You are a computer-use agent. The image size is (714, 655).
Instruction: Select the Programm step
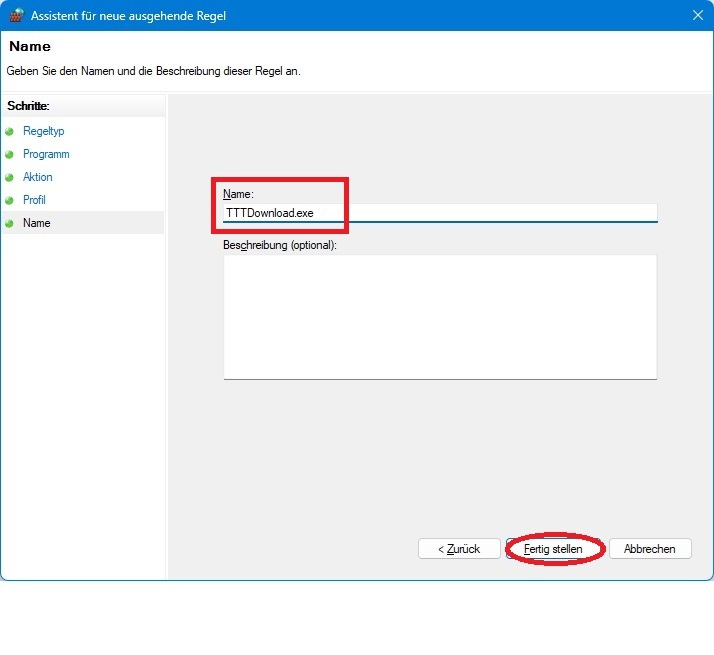coord(46,154)
